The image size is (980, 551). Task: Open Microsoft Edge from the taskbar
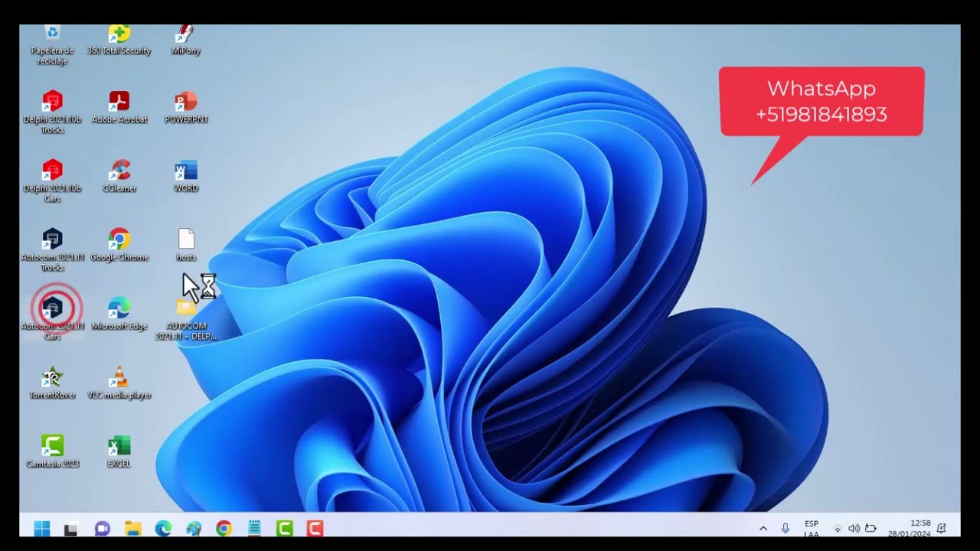[163, 529]
